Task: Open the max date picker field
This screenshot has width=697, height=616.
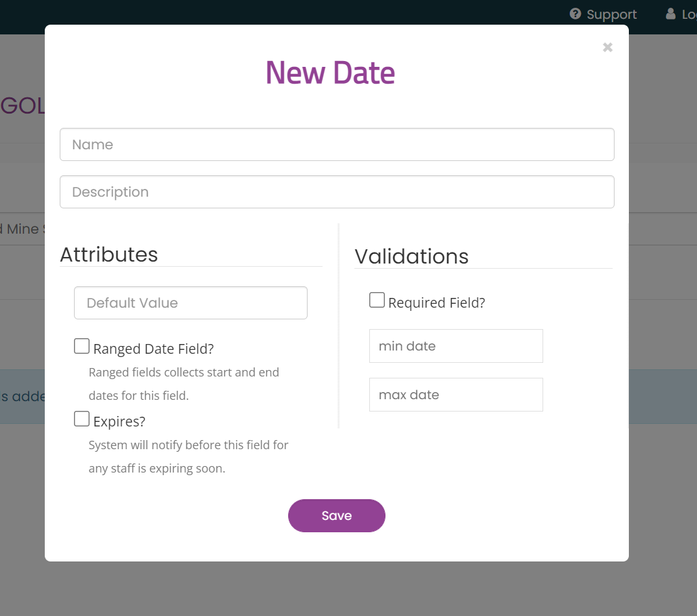Action: coord(456,395)
